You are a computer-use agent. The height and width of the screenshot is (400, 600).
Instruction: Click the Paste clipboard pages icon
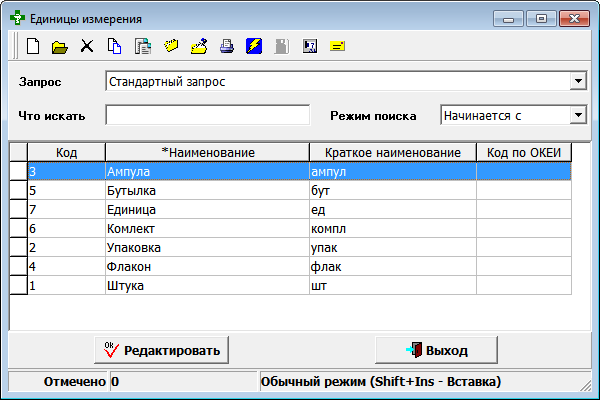143,46
